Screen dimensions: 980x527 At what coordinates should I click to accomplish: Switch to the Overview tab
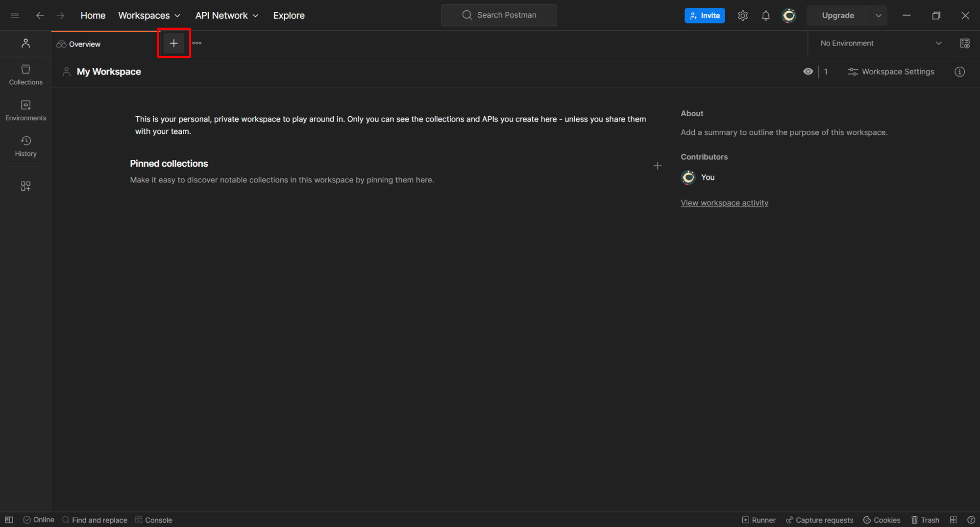click(x=104, y=44)
